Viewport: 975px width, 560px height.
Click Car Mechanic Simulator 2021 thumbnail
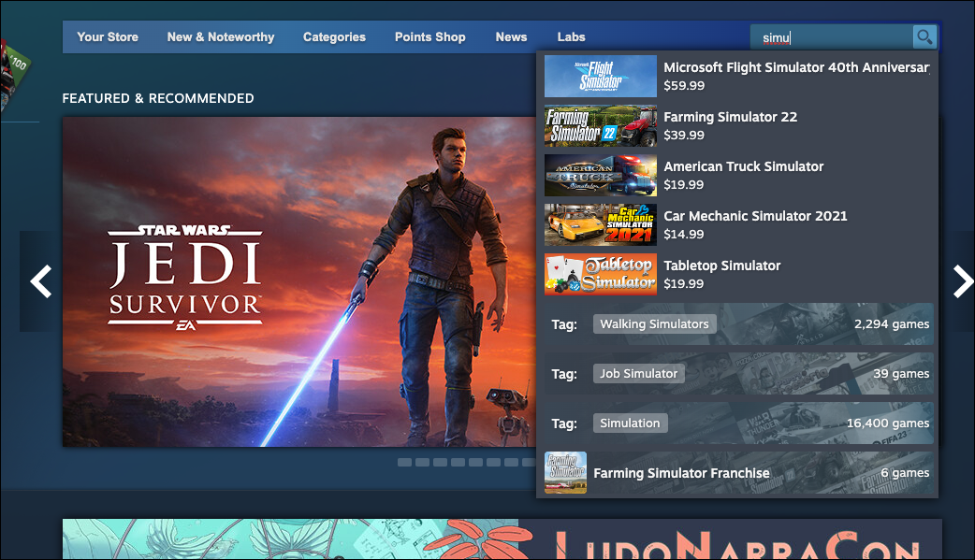601,225
